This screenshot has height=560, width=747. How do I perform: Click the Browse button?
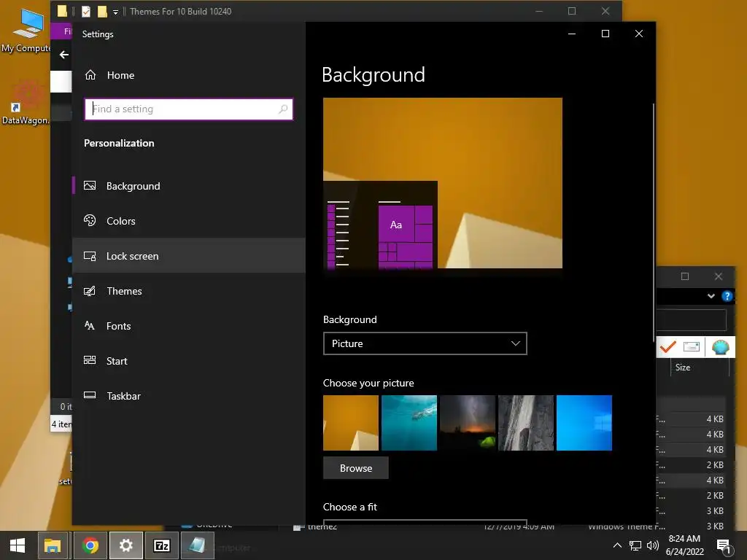pyautogui.click(x=356, y=468)
